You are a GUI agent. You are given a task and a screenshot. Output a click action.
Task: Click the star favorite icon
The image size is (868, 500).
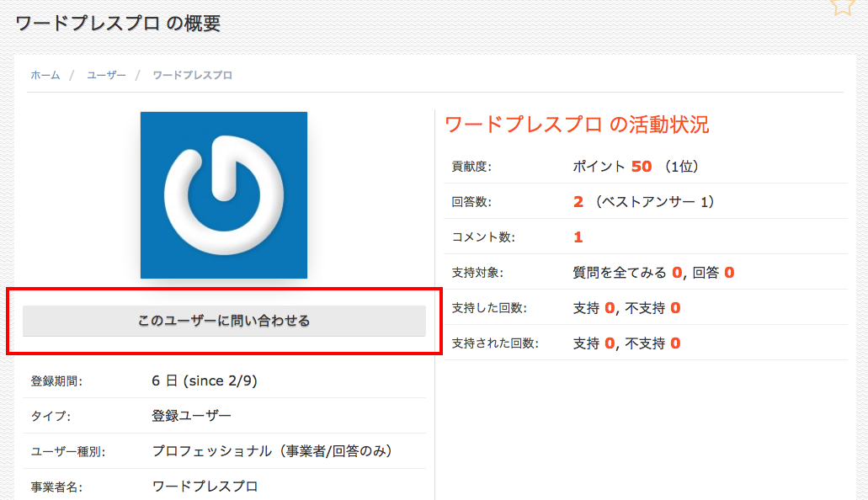(842, 7)
